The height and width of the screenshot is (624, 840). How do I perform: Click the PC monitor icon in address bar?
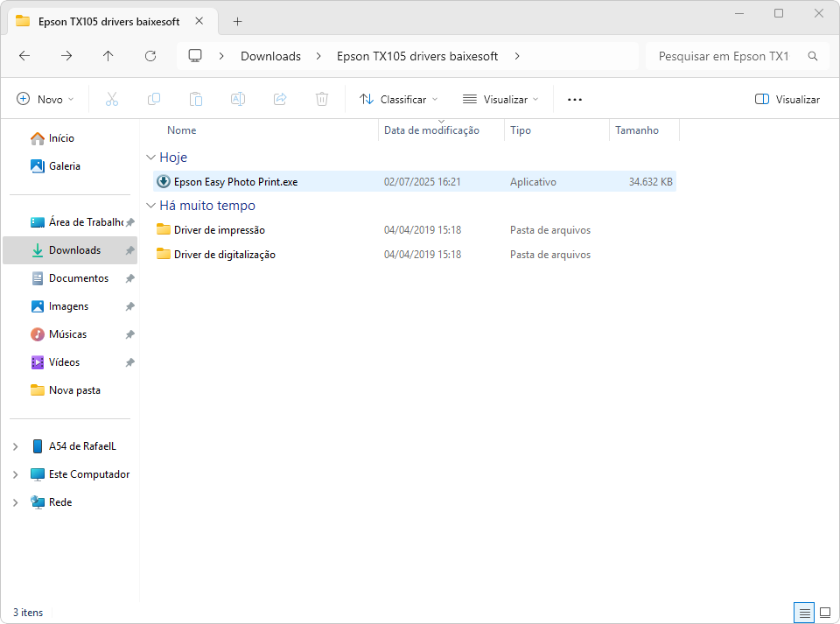coord(195,56)
